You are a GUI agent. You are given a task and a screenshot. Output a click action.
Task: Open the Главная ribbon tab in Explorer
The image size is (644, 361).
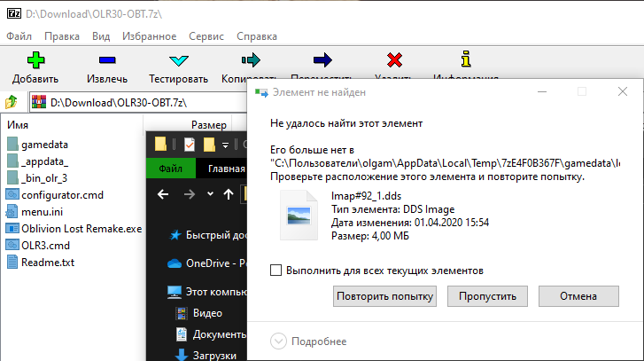[x=226, y=169]
